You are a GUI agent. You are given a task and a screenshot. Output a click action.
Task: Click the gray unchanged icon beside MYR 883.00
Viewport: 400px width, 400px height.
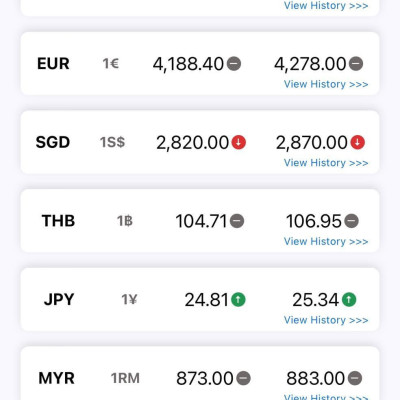pyautogui.click(x=355, y=378)
